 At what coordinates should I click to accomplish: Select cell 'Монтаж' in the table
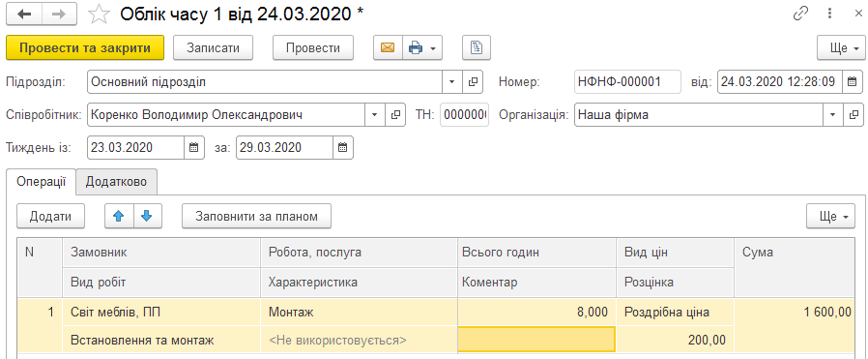(x=359, y=313)
